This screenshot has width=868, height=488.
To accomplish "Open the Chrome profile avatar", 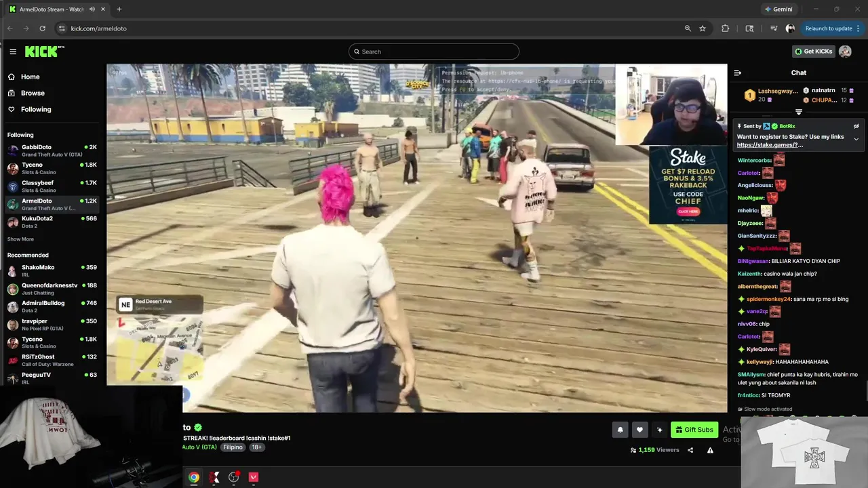I will coord(790,28).
